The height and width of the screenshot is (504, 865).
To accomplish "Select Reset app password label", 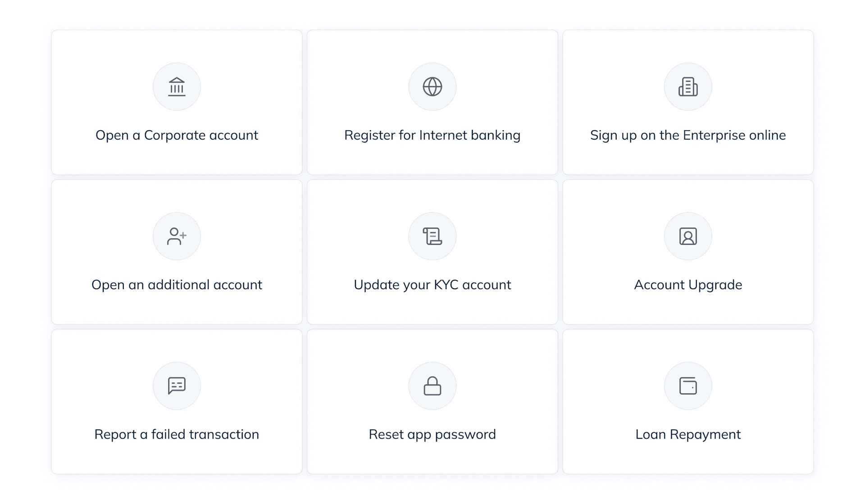I will [432, 434].
